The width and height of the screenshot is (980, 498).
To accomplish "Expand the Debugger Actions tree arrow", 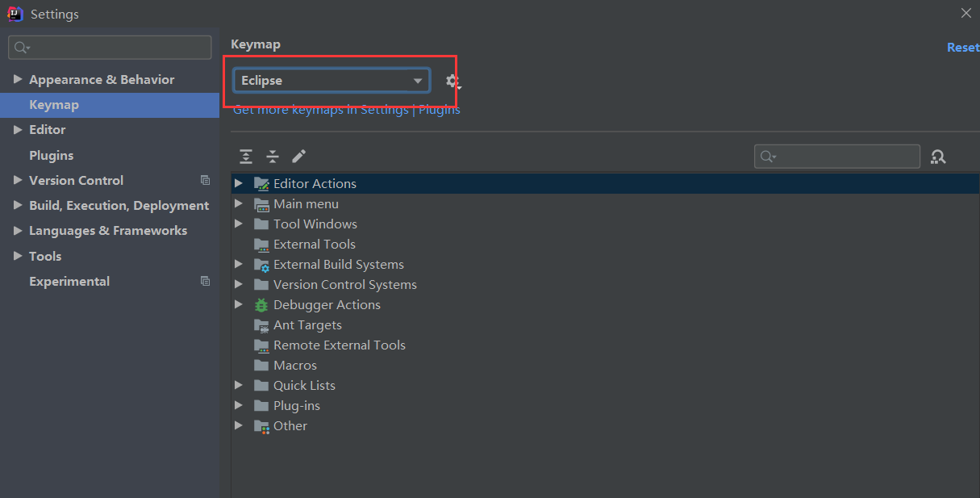I will click(239, 305).
